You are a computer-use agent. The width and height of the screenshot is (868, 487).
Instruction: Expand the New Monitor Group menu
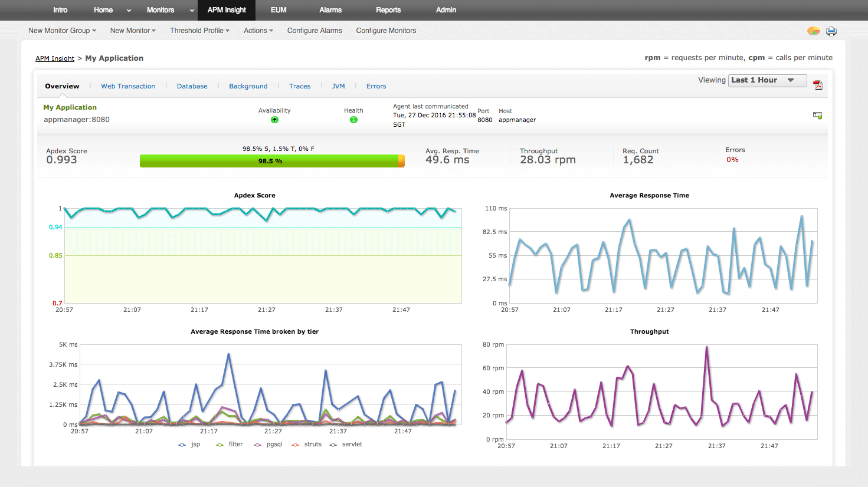coord(61,30)
